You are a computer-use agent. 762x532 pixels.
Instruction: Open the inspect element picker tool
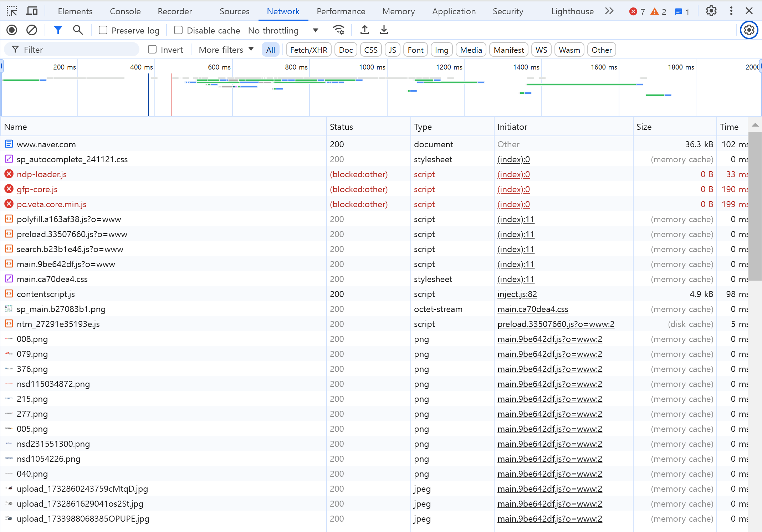point(12,11)
